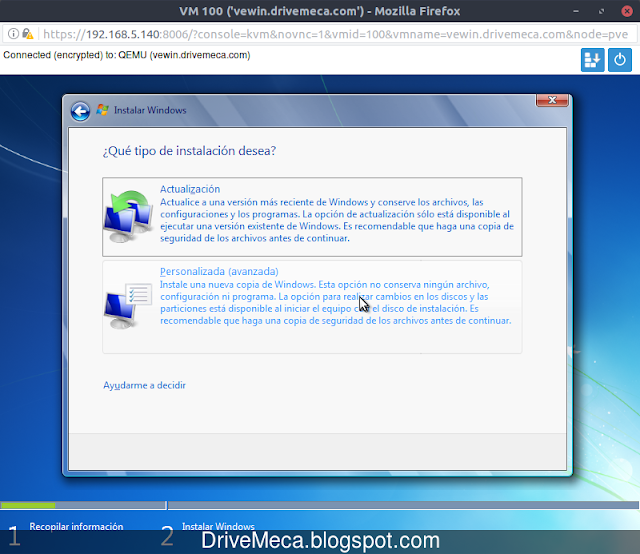Viewport: 640px width, 554px height.
Task: Click the Instalar Windows dialog title text
Action: (x=150, y=110)
